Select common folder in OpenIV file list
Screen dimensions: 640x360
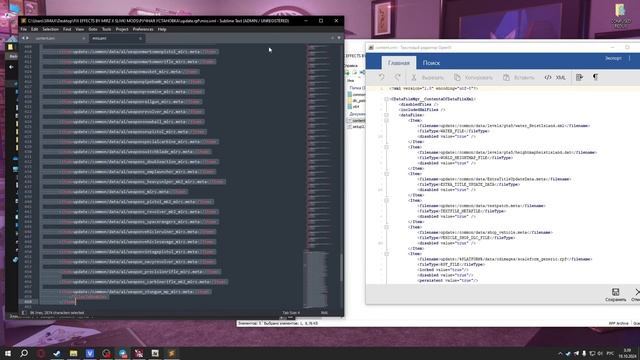tap(356, 94)
